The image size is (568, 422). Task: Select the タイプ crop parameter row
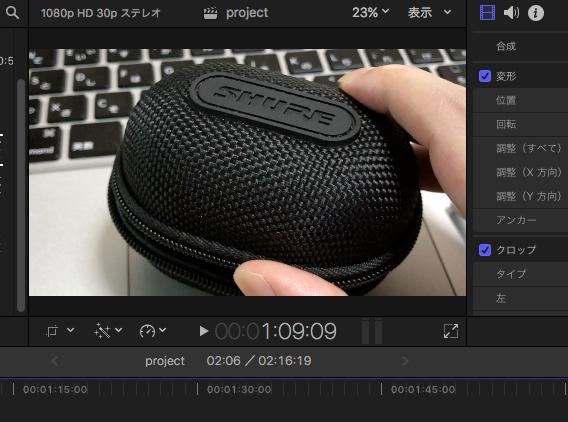click(521, 274)
